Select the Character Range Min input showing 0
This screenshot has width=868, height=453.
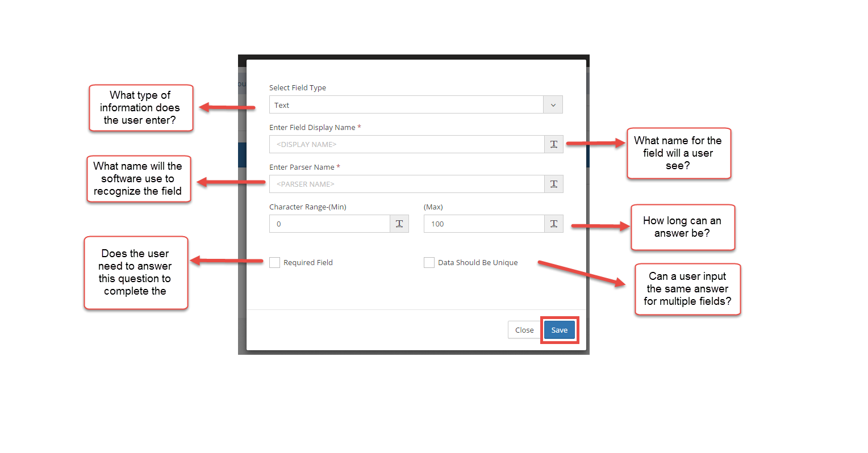[329, 224]
